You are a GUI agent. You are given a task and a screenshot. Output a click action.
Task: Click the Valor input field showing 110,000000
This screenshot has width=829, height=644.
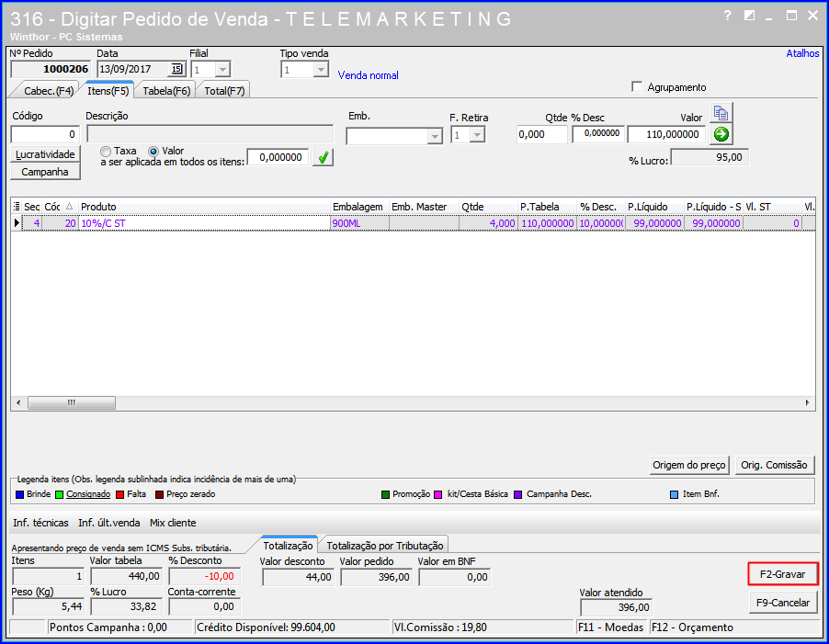pos(666,134)
